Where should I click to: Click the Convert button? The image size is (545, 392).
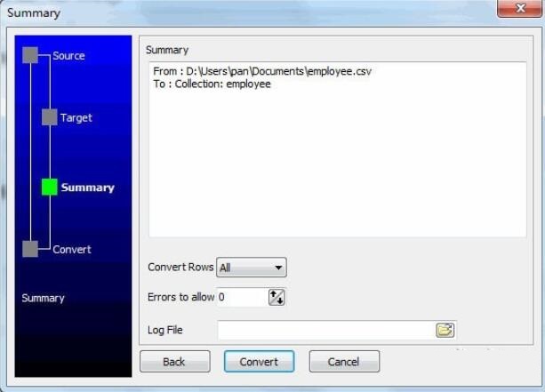click(x=259, y=362)
